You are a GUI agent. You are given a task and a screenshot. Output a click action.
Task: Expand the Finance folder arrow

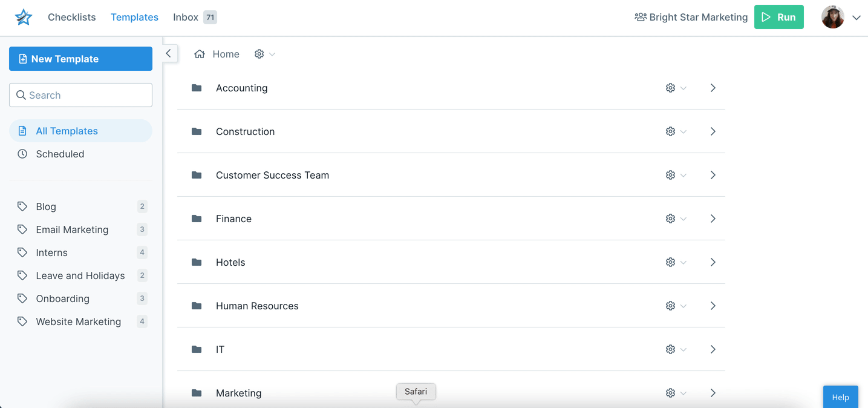713,219
